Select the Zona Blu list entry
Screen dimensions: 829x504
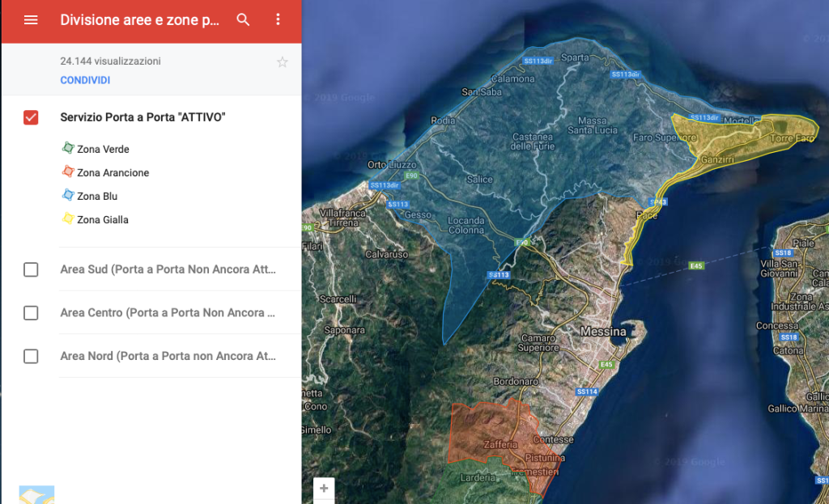97,196
